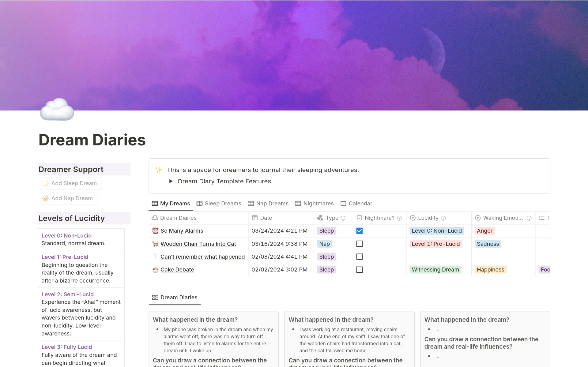Click the cat icon on Wooden Chair row
This screenshot has width=588, height=367.
155,244
